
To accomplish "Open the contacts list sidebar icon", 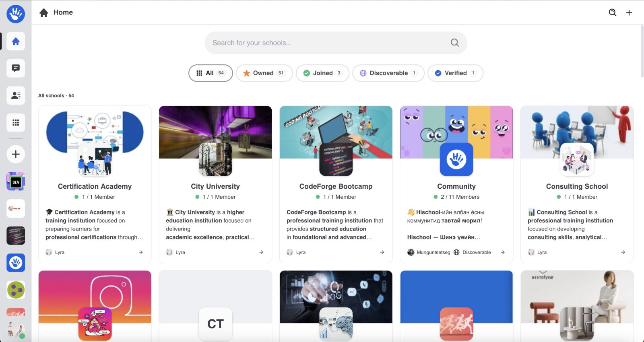I will [16, 95].
